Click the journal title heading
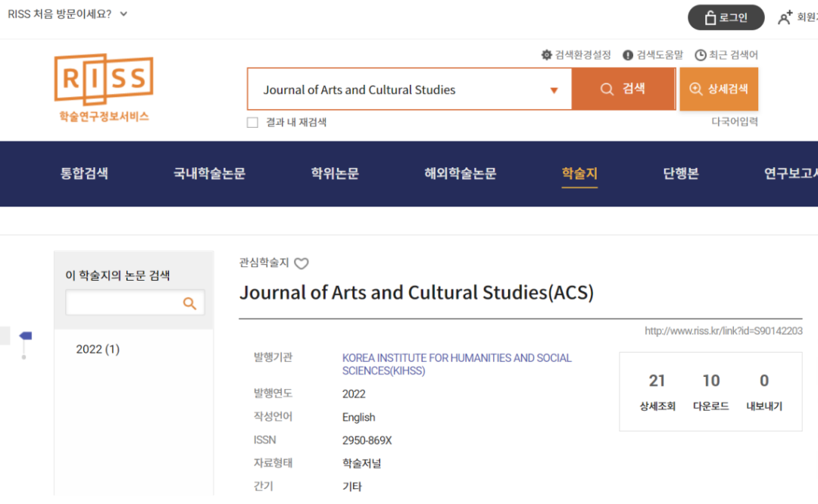Viewport: 818px width, 504px height. pos(417,292)
